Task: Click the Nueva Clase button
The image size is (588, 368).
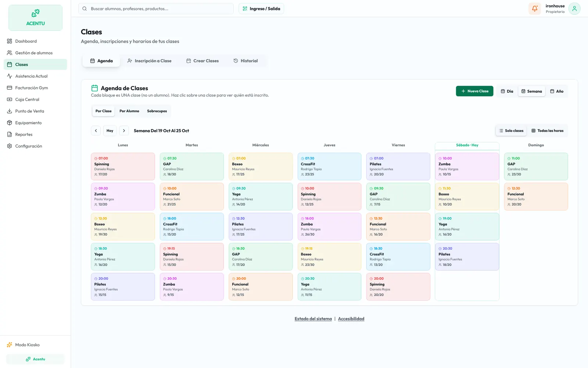Action: point(474,91)
